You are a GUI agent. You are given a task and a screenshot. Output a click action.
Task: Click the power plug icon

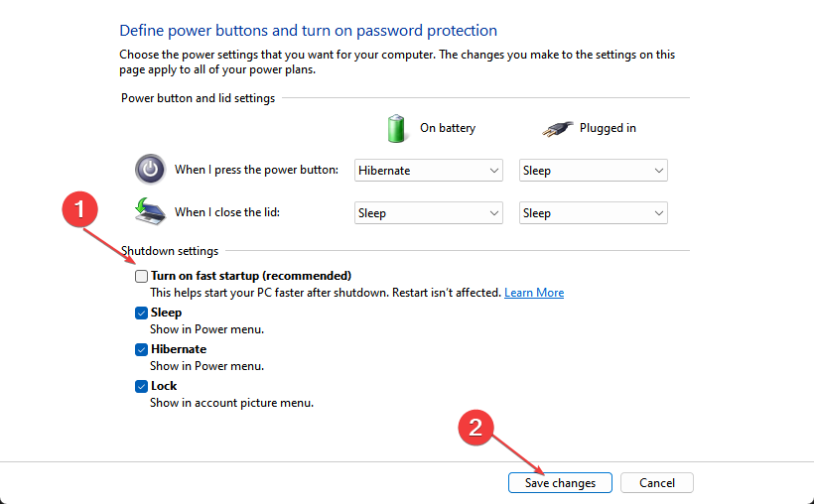[556, 128]
